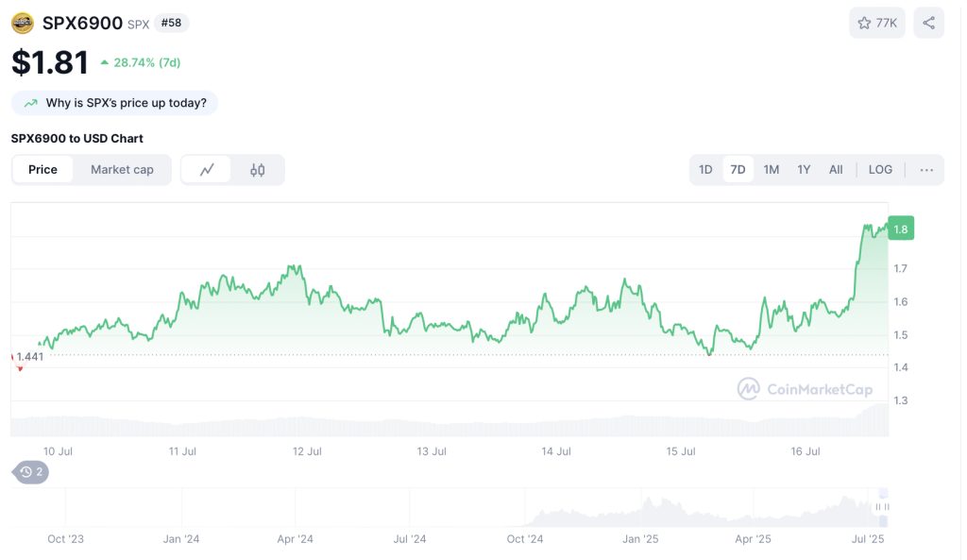Open the history events badge showing 2
This screenshot has width=967, height=560.
pos(30,472)
